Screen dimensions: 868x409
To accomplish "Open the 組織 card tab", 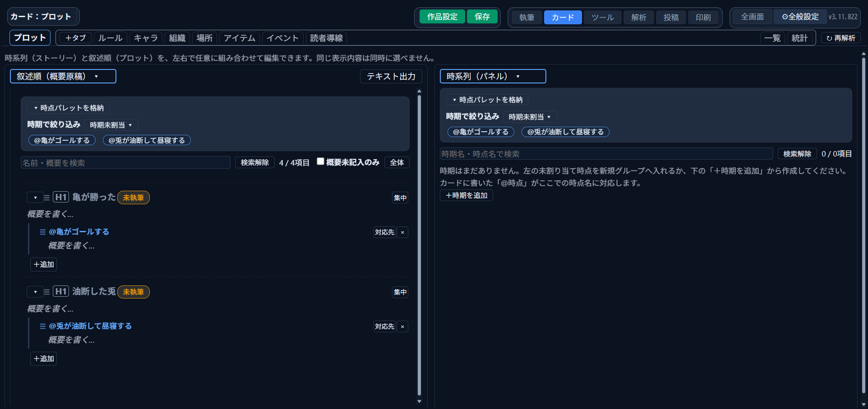I will (x=177, y=38).
